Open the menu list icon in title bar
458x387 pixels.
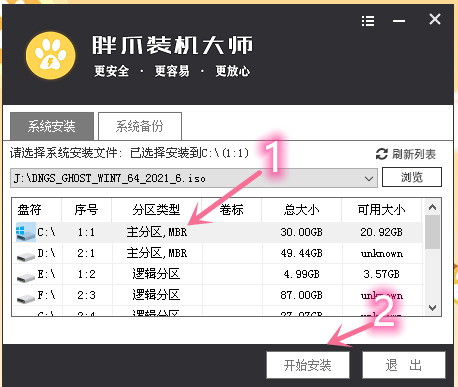click(x=368, y=21)
